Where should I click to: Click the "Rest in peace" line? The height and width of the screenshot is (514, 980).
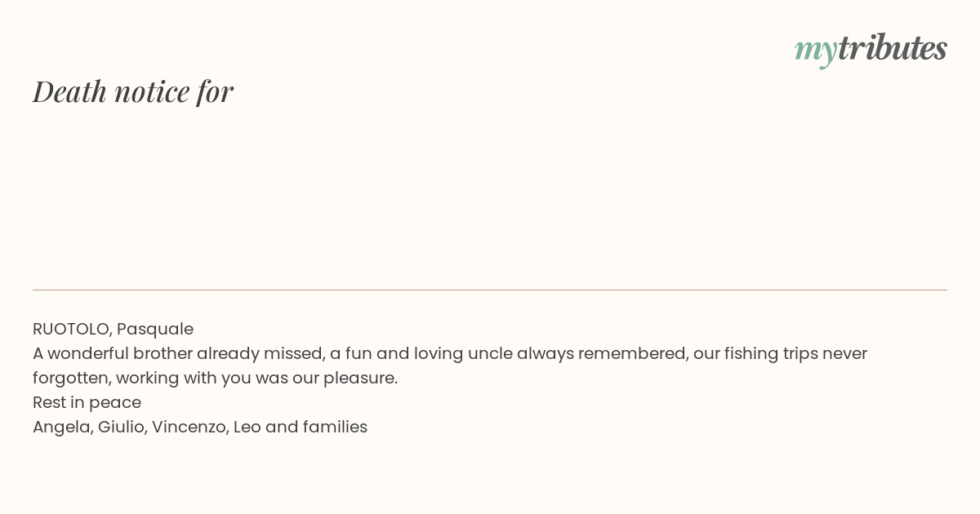point(87,403)
